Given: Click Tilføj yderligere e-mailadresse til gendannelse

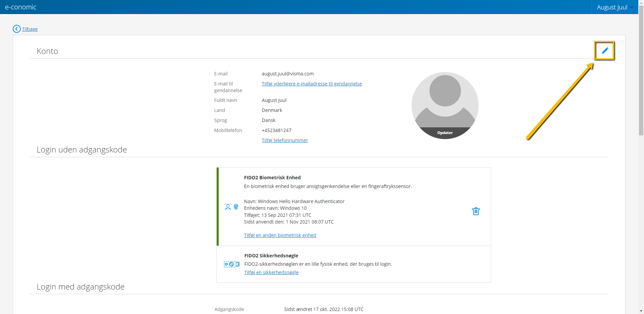Looking at the screenshot, I should pyautogui.click(x=312, y=83).
